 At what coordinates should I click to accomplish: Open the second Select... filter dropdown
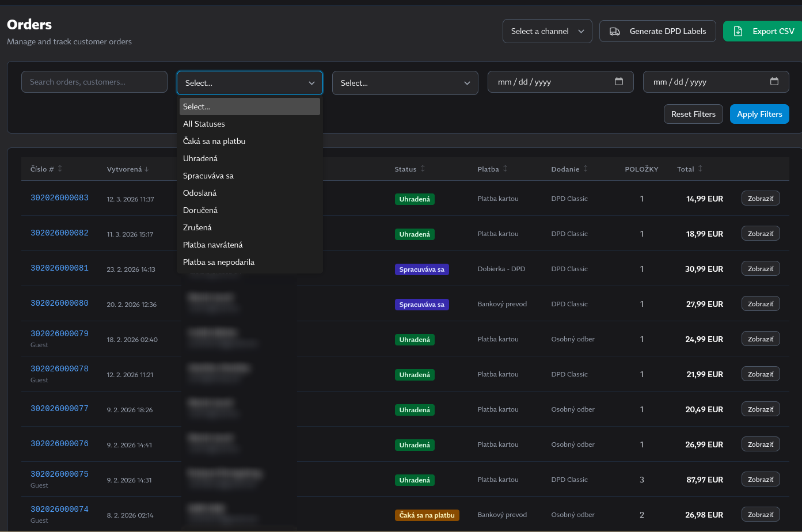[x=405, y=83]
